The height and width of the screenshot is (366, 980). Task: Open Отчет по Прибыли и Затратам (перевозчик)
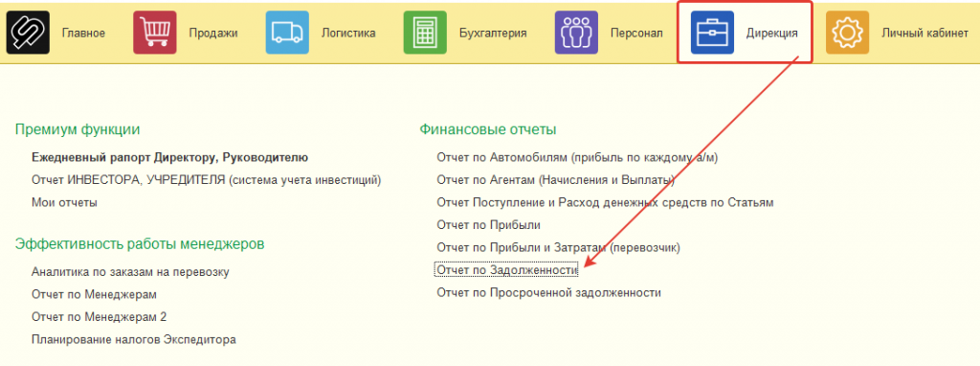(x=558, y=247)
